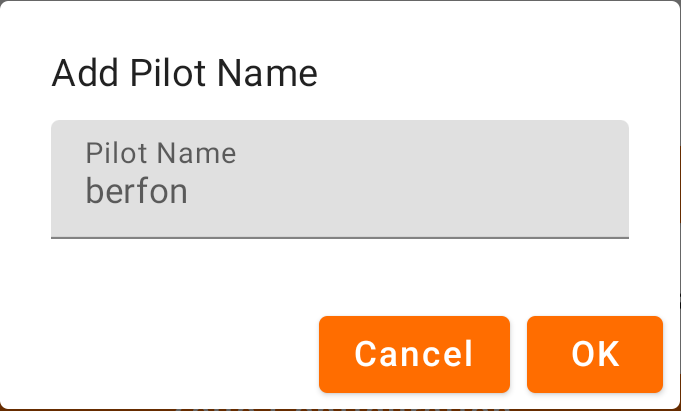This screenshot has height=411, width=681.
Task: Click the OK button
Action: click(595, 354)
